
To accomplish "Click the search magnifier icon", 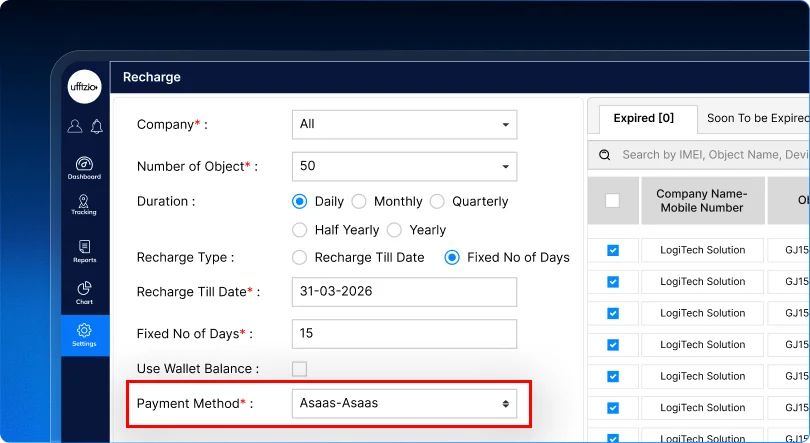I will click(604, 155).
